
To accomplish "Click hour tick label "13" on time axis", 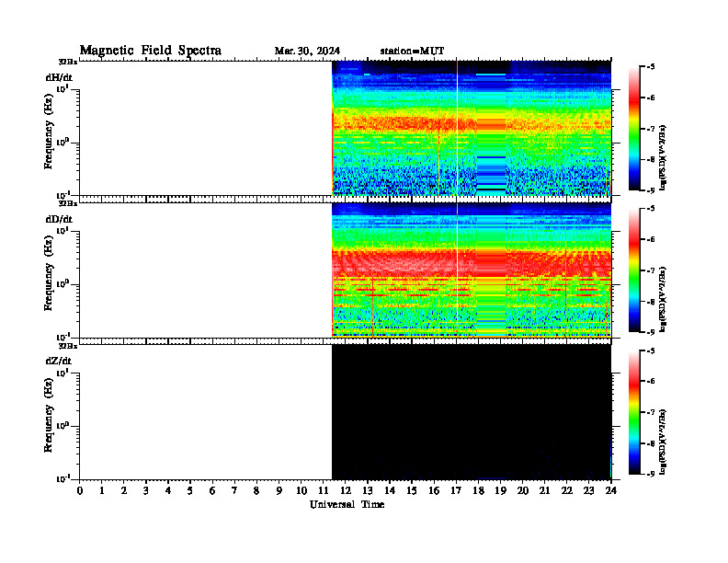I will tap(368, 491).
